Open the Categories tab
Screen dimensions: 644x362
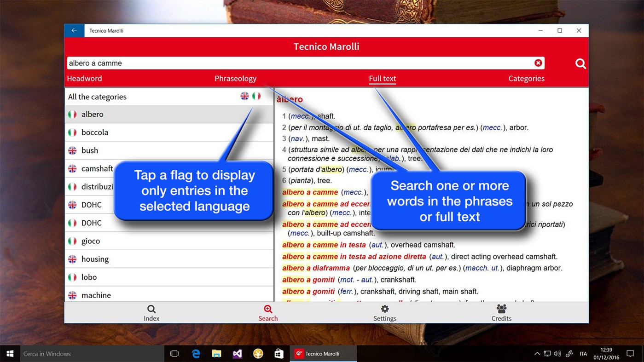(526, 78)
